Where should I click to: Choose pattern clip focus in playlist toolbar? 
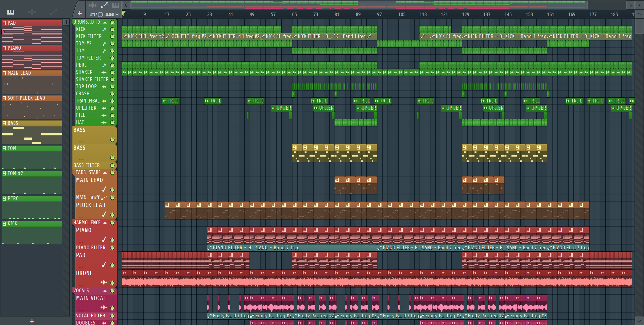click(x=116, y=5)
